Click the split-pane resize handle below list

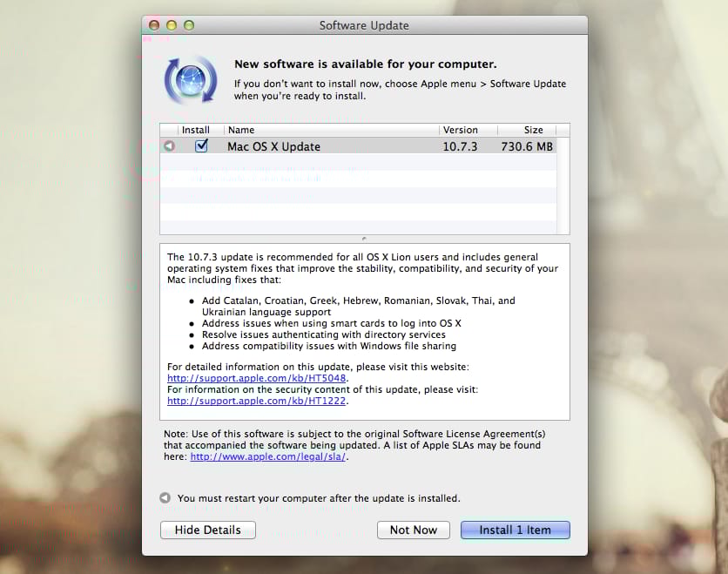point(364,239)
